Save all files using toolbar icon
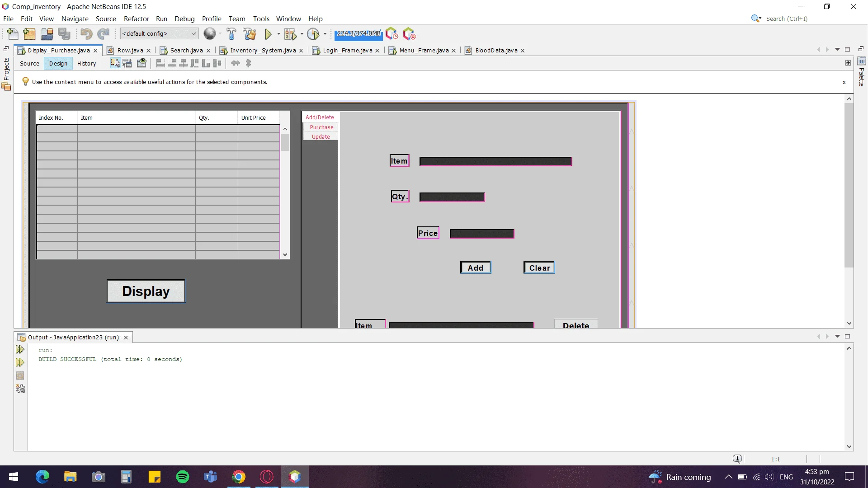868x488 pixels. click(64, 34)
